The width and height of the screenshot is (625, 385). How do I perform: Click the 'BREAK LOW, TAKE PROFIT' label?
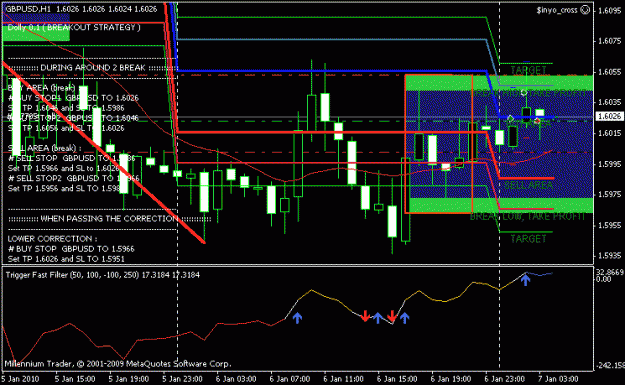[527, 216]
